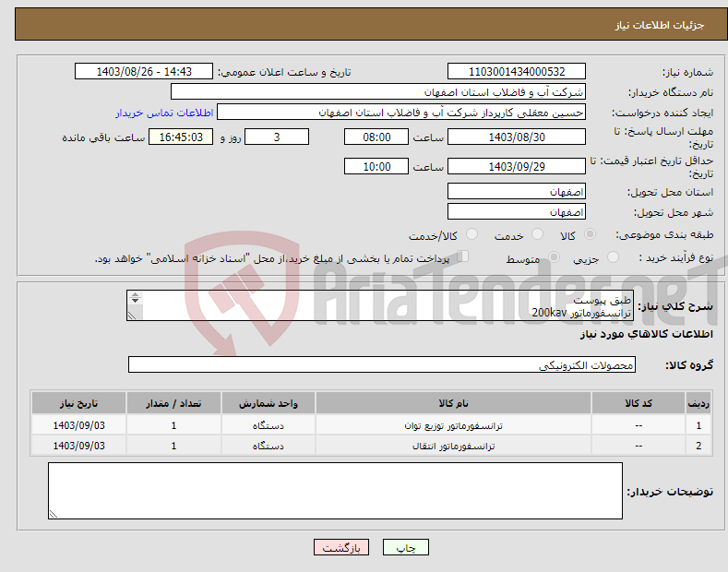Click the دستگاه unit in row 2
Viewport: 728px width, 572px height.
tap(268, 447)
